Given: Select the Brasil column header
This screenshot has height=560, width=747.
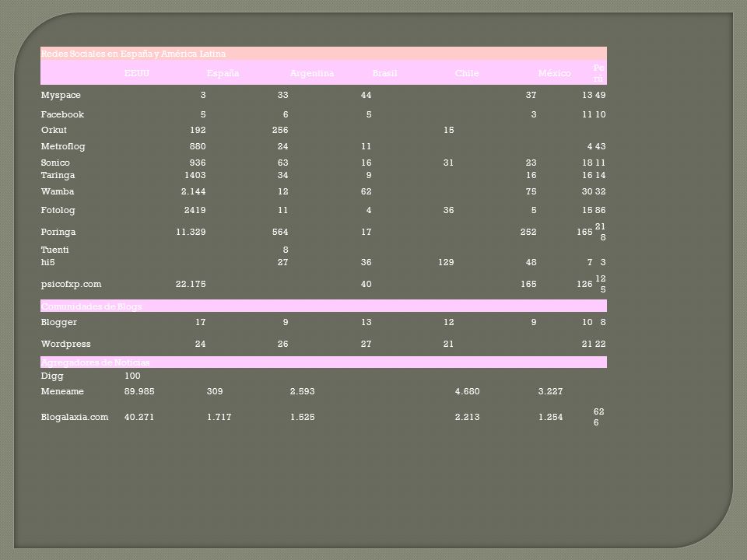Looking at the screenshot, I should tap(385, 73).
